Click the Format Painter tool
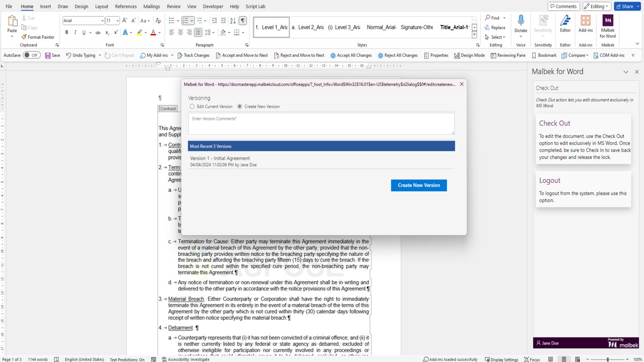Viewport: 644px width, 362px height. click(38, 37)
